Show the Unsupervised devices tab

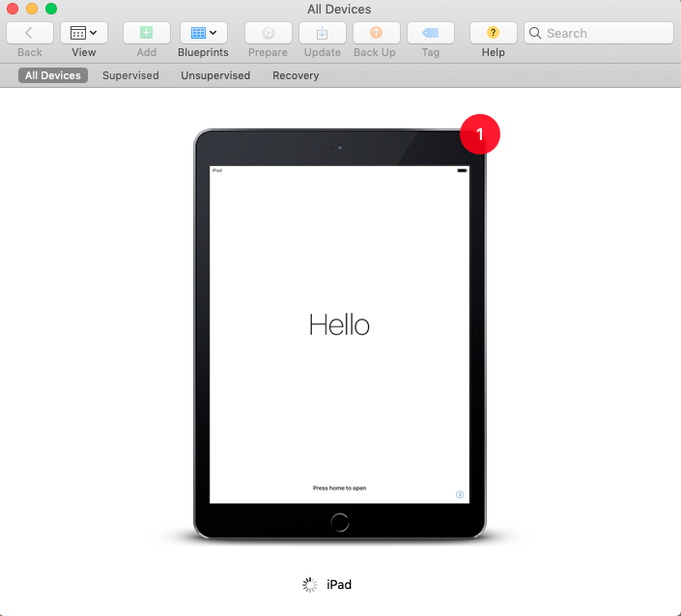pyautogui.click(x=215, y=75)
